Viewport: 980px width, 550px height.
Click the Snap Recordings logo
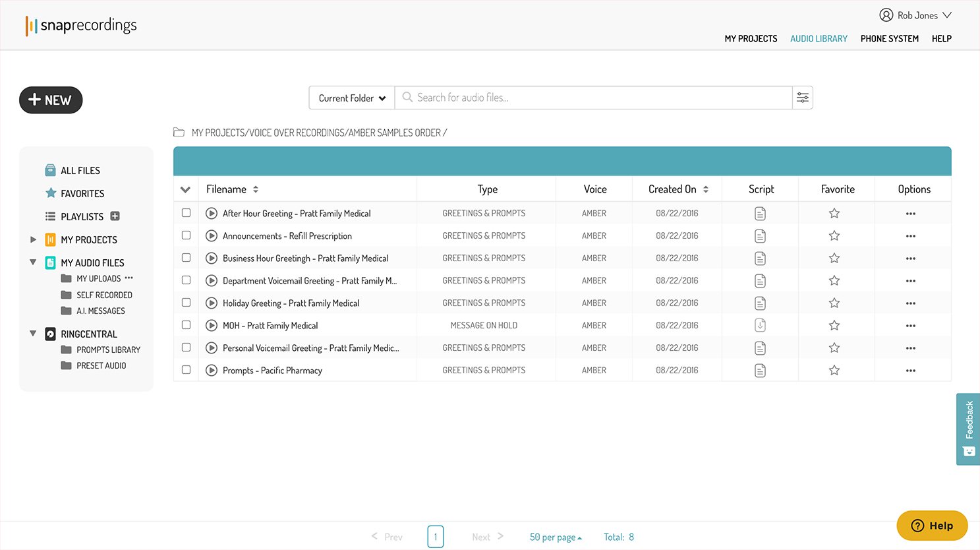pyautogui.click(x=80, y=24)
